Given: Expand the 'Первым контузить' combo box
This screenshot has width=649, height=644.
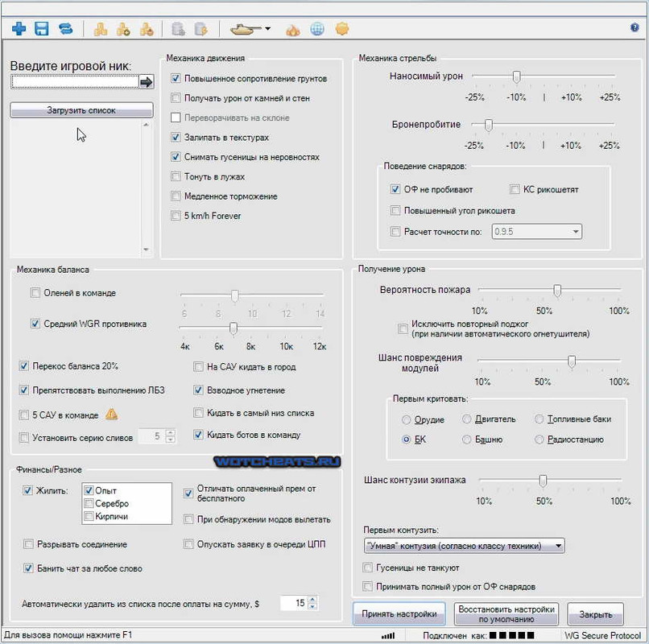Looking at the screenshot, I should 464,546.
